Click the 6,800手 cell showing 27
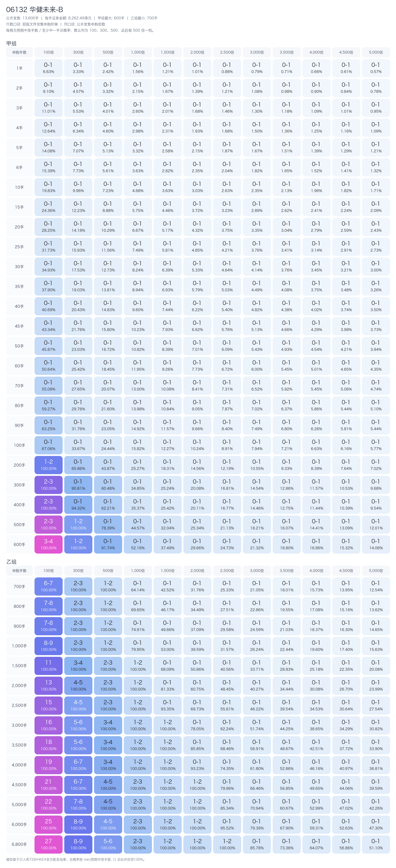396x868 pixels. coord(48,844)
